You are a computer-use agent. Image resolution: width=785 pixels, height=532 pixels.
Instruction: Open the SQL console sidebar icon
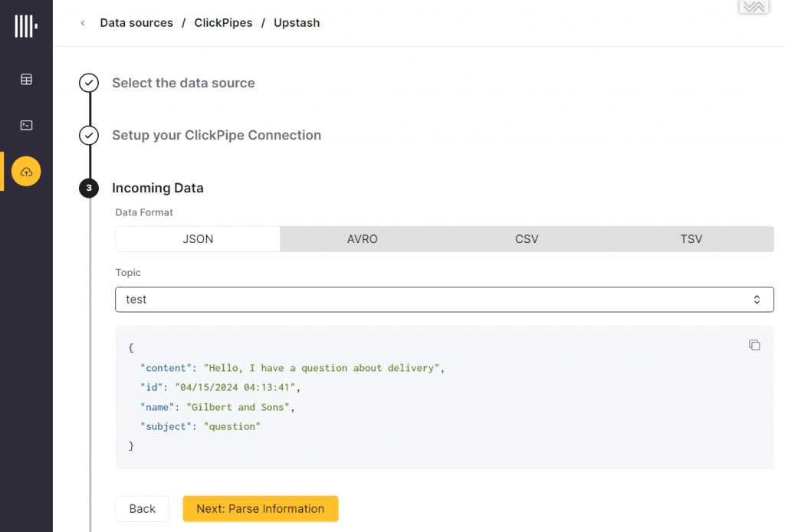27,125
